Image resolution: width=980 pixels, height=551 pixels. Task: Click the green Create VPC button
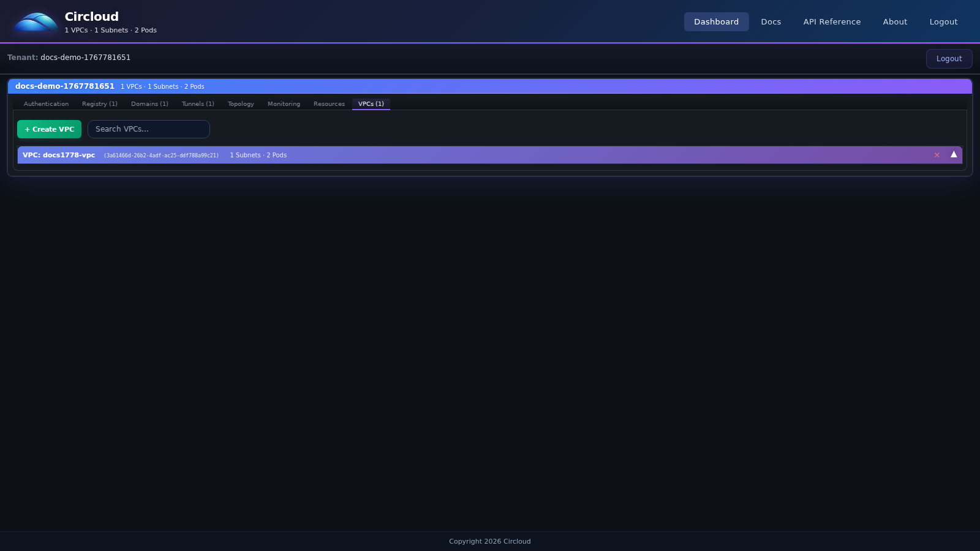(x=49, y=129)
